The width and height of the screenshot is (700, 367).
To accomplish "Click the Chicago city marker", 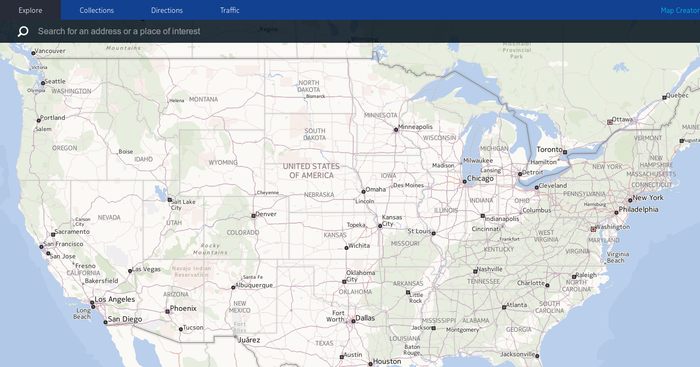I will (x=464, y=182).
